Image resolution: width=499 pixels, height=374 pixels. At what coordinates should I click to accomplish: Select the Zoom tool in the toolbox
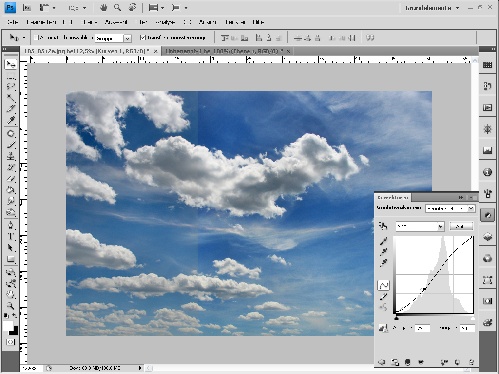coord(10,305)
